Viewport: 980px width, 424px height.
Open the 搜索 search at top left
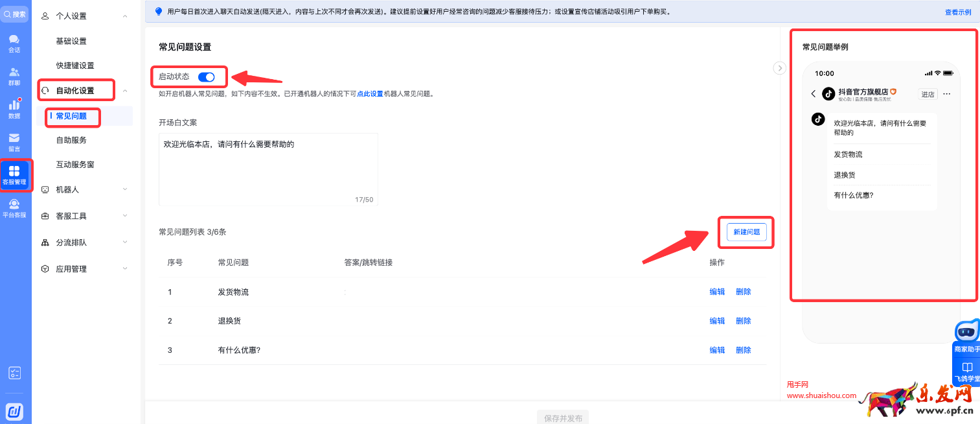coord(14,13)
